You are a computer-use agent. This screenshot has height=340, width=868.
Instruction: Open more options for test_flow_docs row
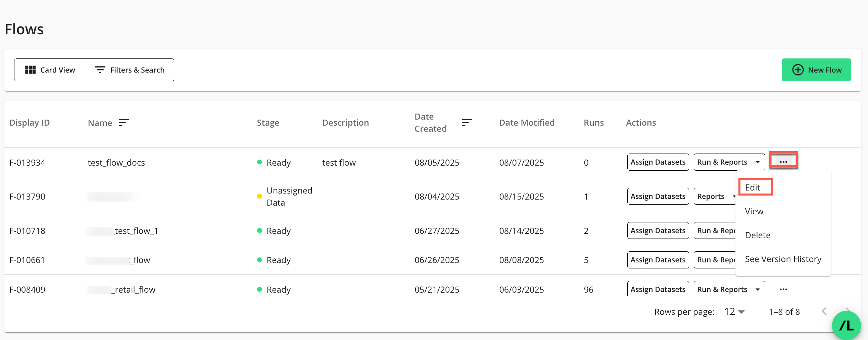tap(783, 162)
